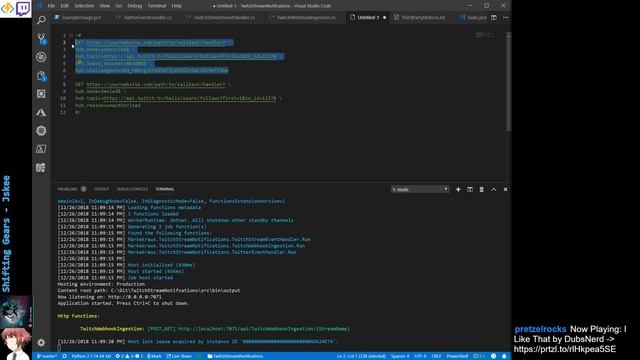The image size is (640, 360).
Task: Switch to the Output panel tab
Action: [x=102, y=189]
